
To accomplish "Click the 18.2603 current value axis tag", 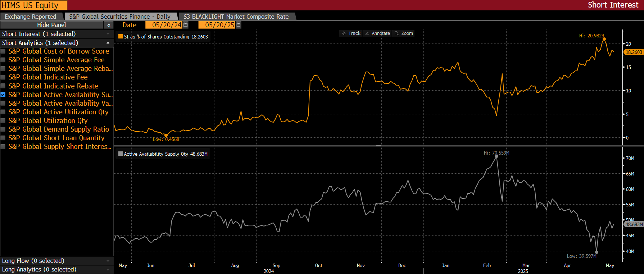I will pos(634,52).
